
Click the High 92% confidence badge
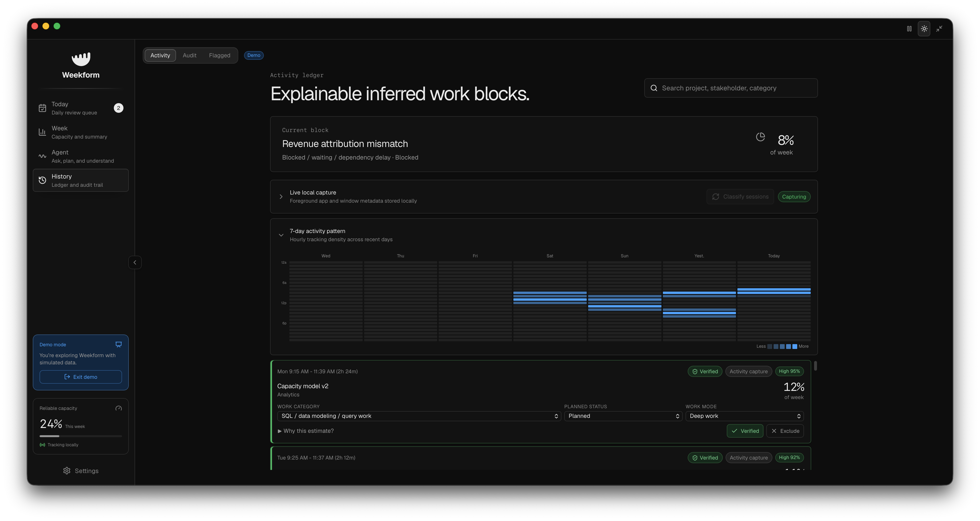(789, 457)
